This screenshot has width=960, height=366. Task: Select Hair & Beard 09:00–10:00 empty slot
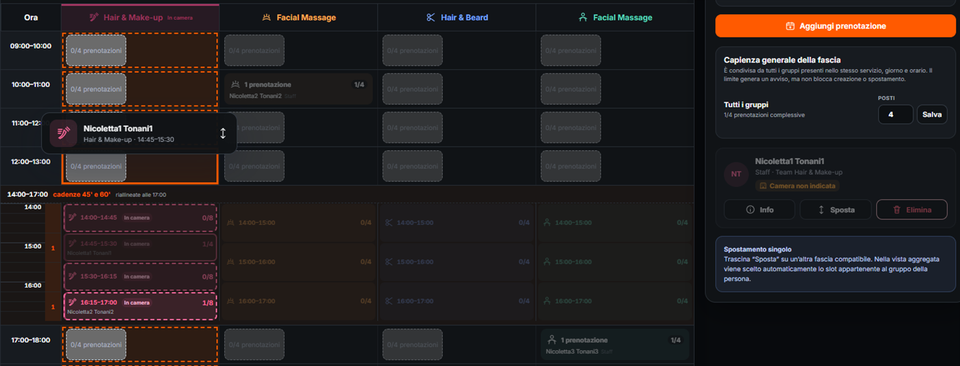click(x=413, y=50)
